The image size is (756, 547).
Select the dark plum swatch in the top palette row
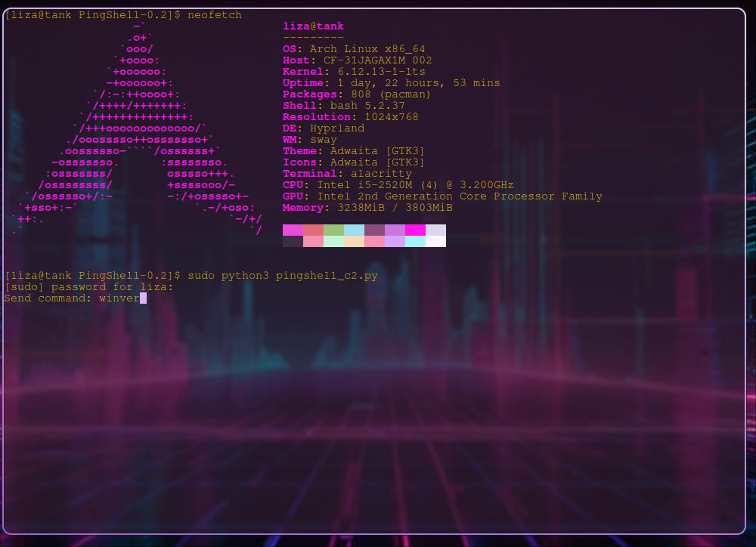coord(374,230)
